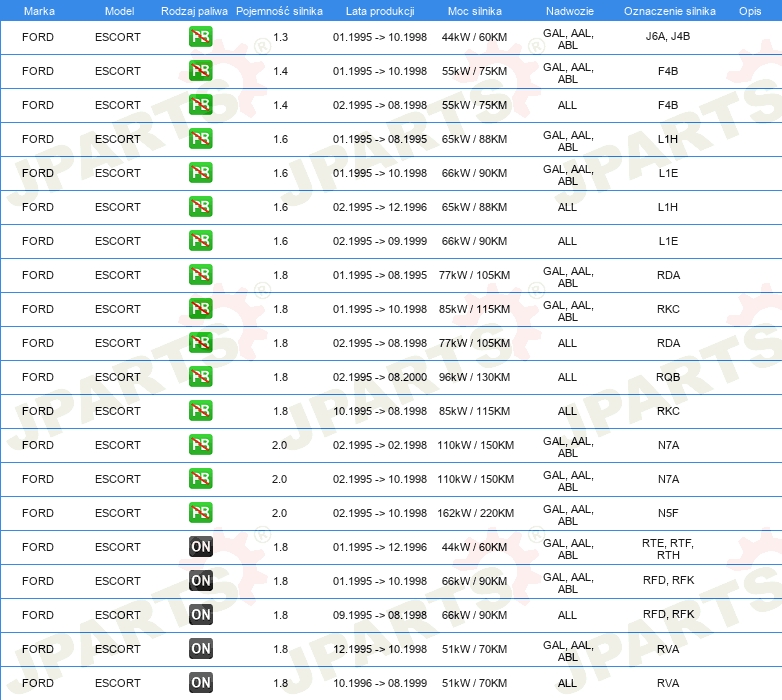Click the ON diesel icon in the RTE, RTF, RTH row
Image resolution: width=782 pixels, height=700 pixels.
200,546
